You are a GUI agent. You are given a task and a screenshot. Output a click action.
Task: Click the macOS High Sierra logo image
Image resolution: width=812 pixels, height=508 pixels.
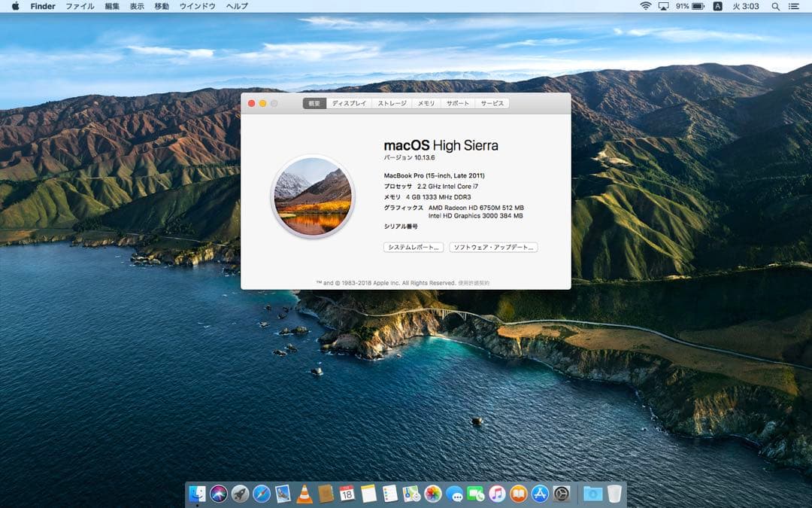313,196
